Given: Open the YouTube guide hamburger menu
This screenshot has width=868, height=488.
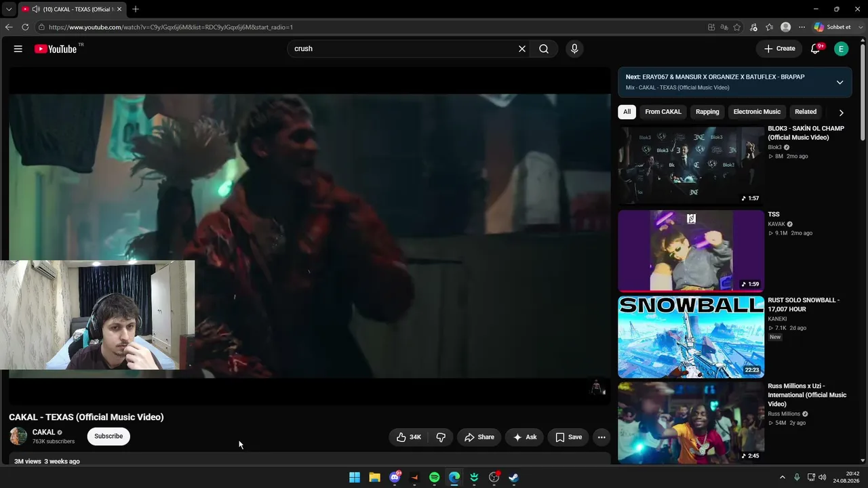Looking at the screenshot, I should (18, 49).
